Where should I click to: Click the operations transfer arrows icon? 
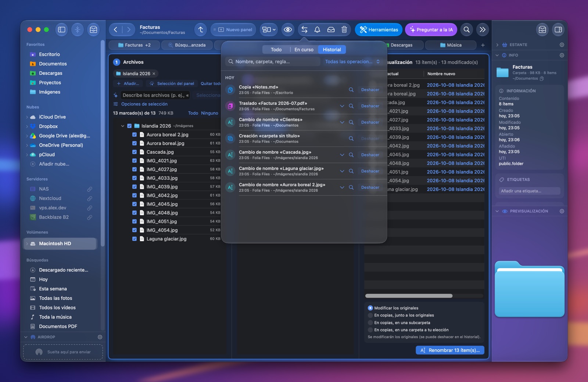[304, 29]
